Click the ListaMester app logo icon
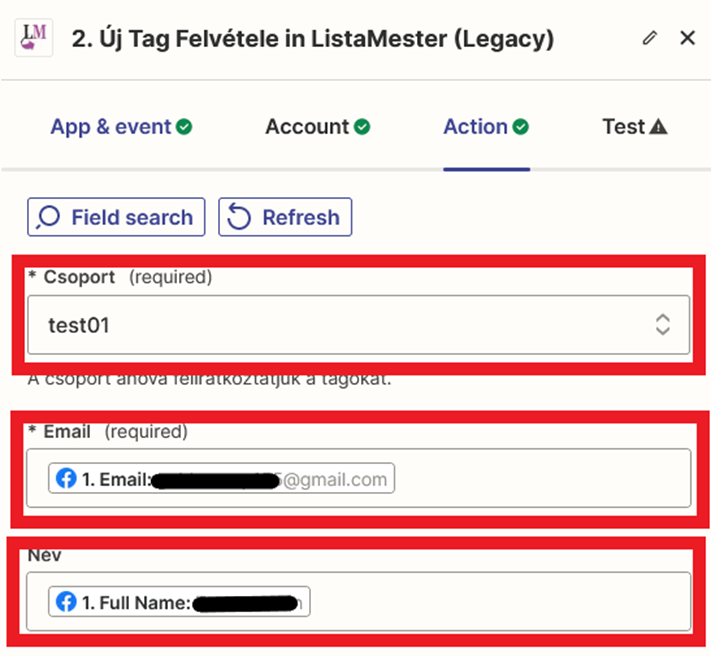Viewport: 711px width, 656px height. 34,38
